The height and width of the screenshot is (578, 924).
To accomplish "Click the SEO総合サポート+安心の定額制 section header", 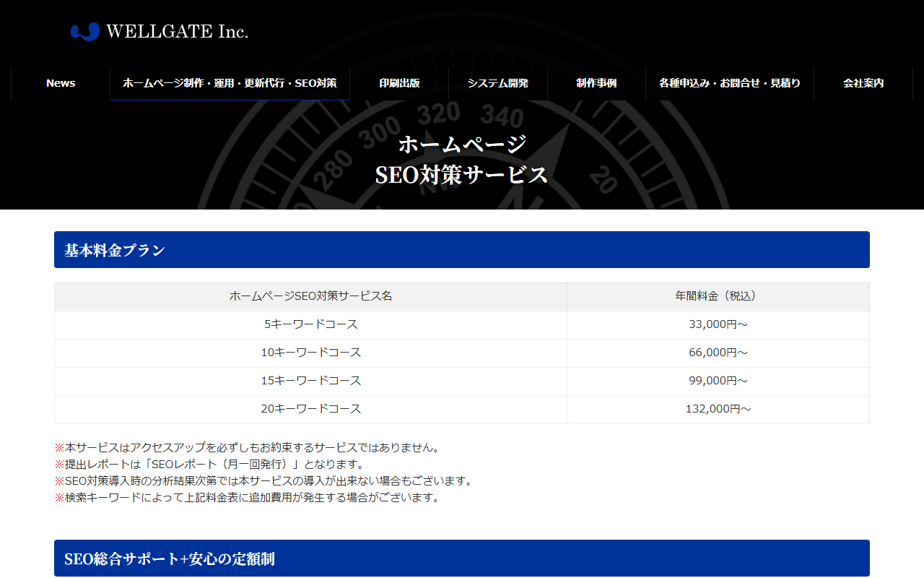I will click(170, 558).
